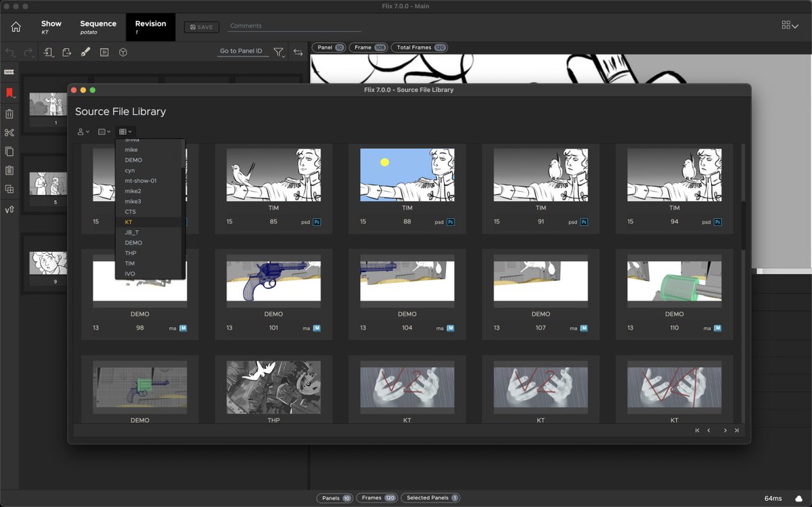Screen dimensions: 812x507
Task: Collapse the show filter dropdown in library
Action: click(x=125, y=131)
